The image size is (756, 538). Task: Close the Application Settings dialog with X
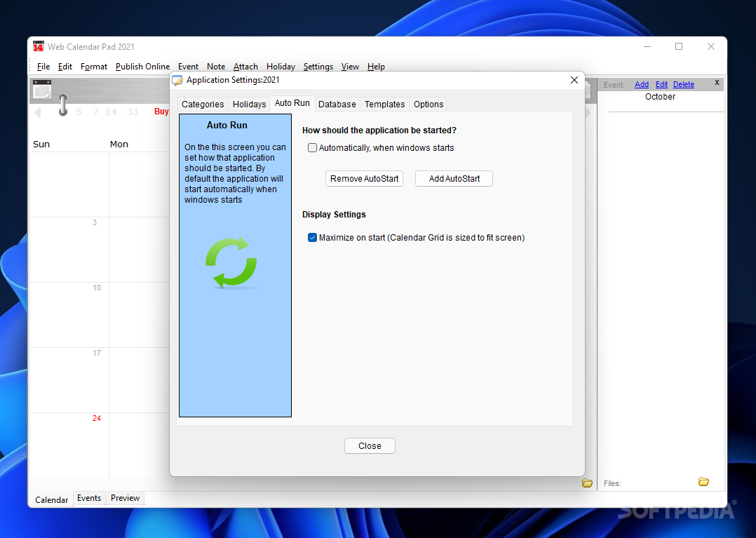tap(574, 79)
